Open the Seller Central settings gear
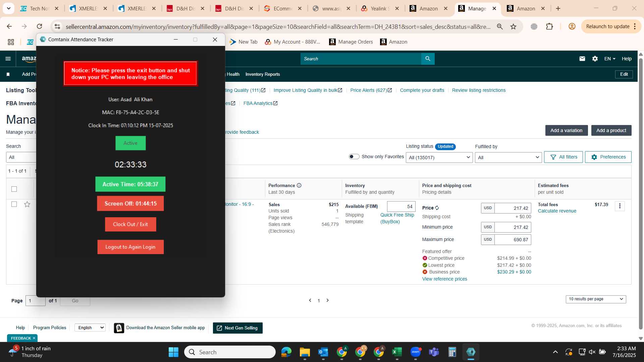The width and height of the screenshot is (644, 362). [x=595, y=59]
